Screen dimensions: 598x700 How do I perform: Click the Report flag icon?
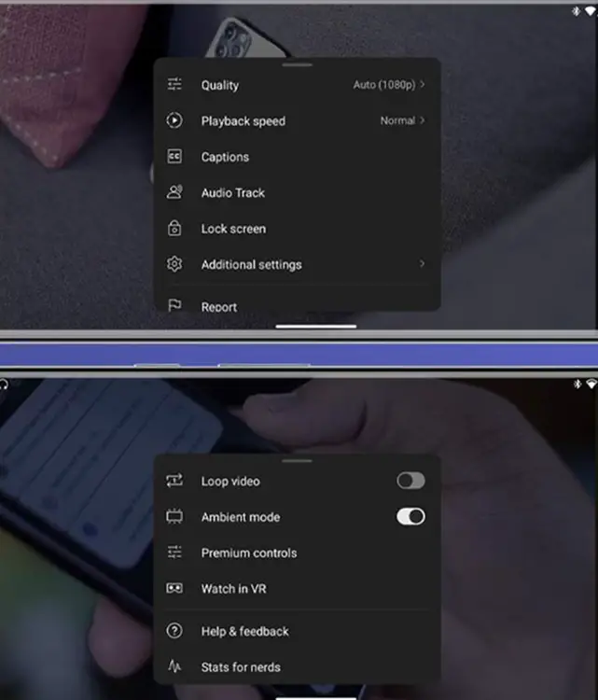click(174, 305)
